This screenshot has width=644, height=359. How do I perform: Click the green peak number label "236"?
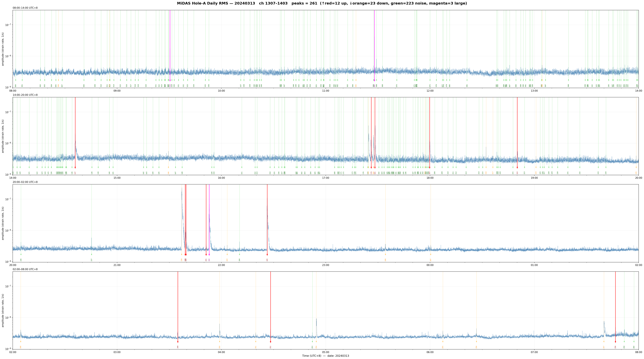[x=21, y=260]
